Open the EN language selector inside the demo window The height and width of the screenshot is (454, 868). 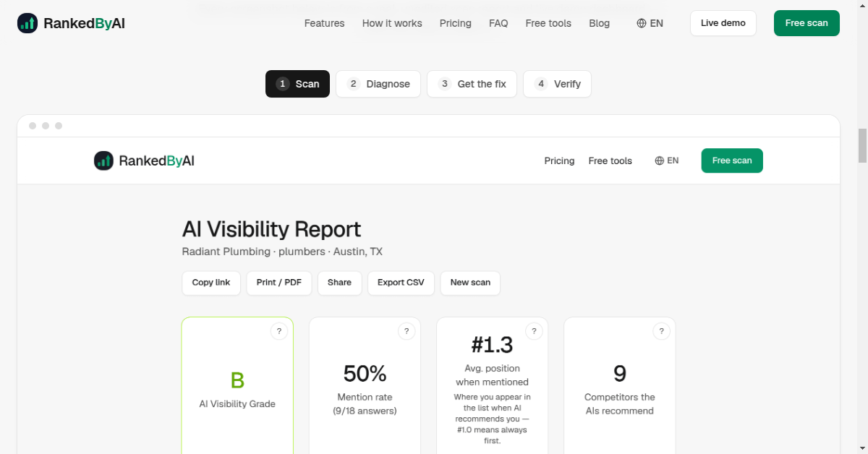[x=667, y=160]
